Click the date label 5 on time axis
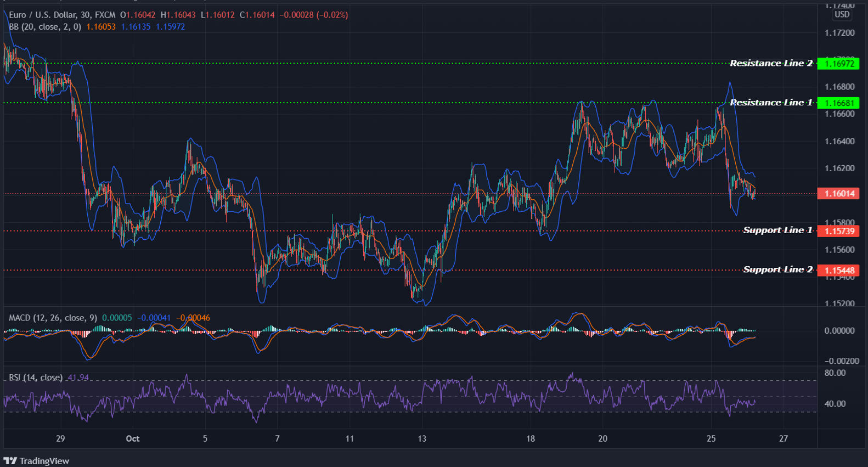 205,438
